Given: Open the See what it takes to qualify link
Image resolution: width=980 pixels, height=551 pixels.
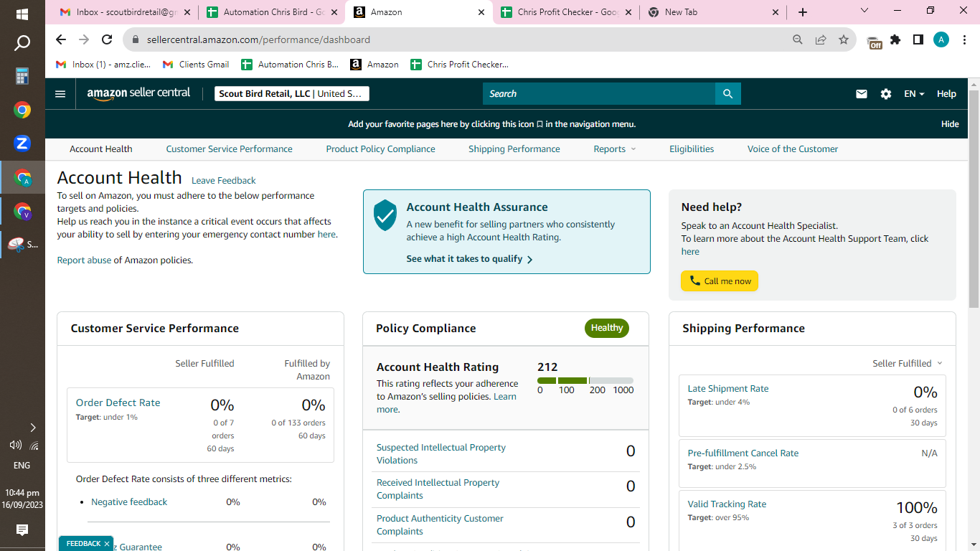Looking at the screenshot, I should [x=470, y=259].
